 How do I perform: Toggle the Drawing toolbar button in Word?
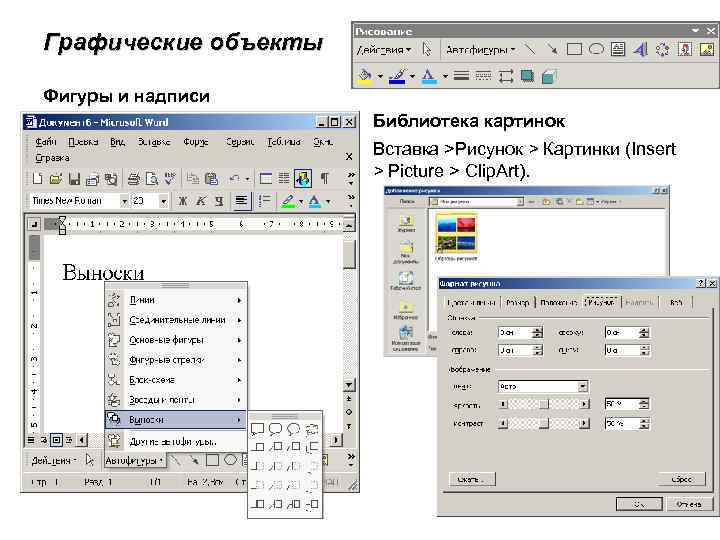[x=303, y=179]
